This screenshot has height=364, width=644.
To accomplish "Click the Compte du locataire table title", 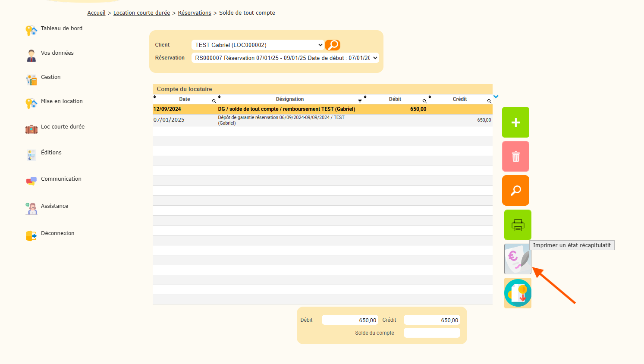I will 184,89.
